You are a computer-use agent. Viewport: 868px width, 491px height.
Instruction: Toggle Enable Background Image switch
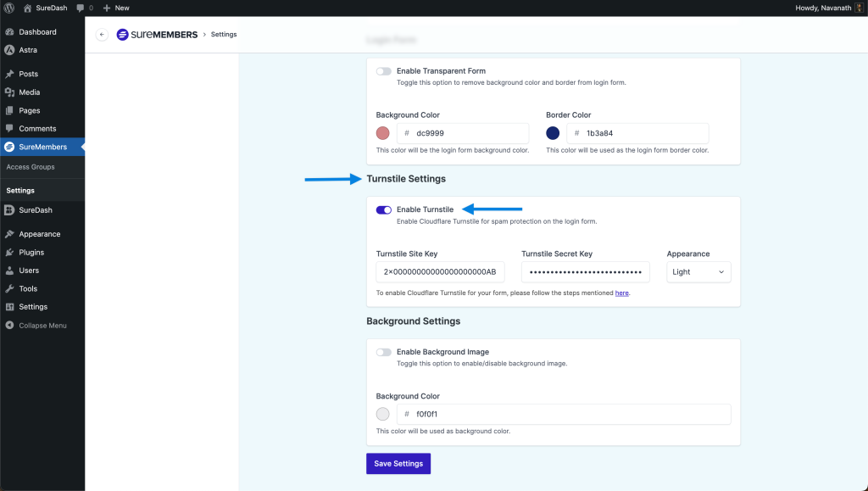384,352
